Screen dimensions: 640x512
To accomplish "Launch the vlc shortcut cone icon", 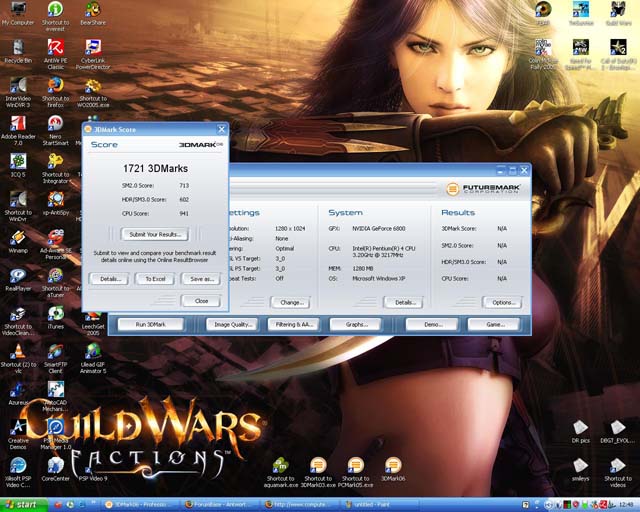I will (18, 358).
